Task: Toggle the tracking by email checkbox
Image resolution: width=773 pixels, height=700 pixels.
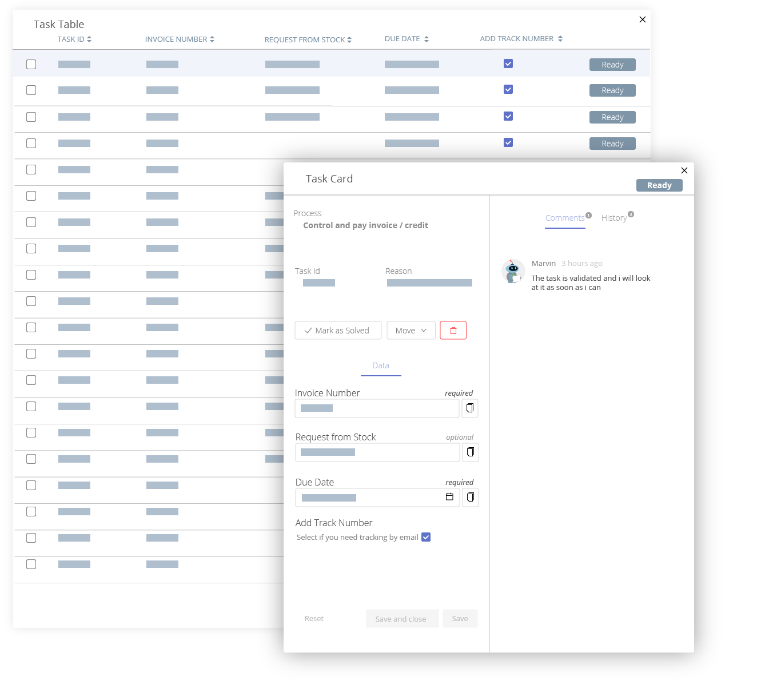Action: (426, 537)
